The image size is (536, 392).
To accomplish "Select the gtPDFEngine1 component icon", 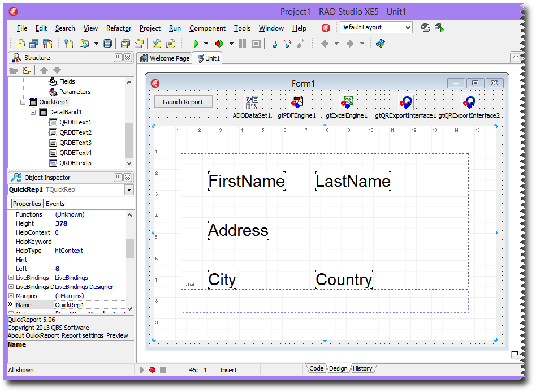I will pyautogui.click(x=297, y=102).
